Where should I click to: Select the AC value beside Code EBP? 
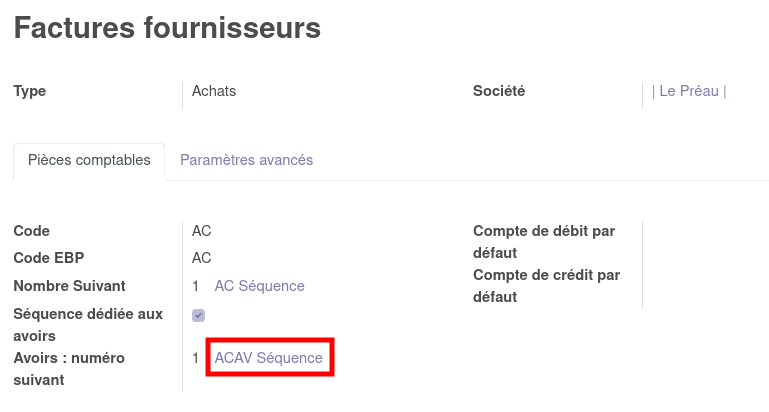(x=202, y=258)
